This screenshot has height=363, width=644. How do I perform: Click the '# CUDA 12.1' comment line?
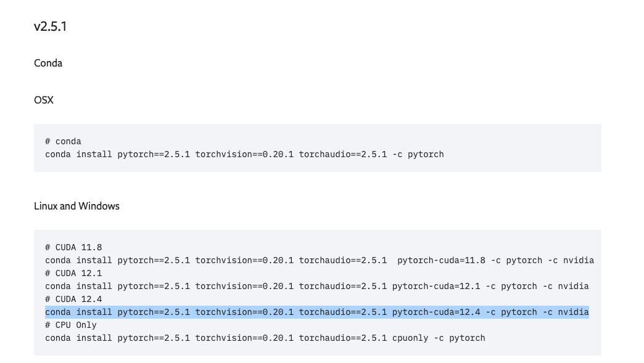tap(73, 274)
